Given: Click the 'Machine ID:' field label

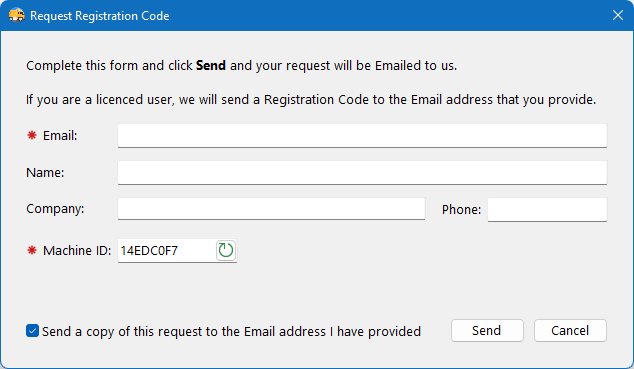Looking at the screenshot, I should (x=77, y=251).
